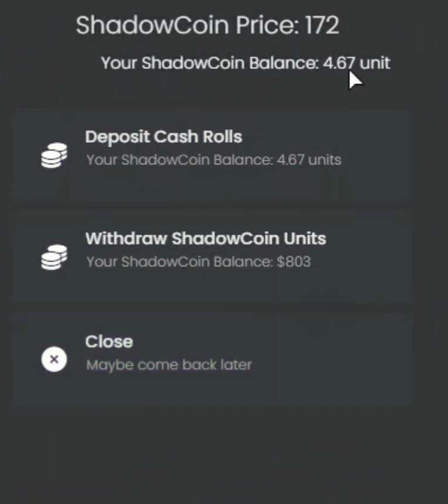Click the empty dark area below the Close row
448x504 pixels.
(223, 452)
